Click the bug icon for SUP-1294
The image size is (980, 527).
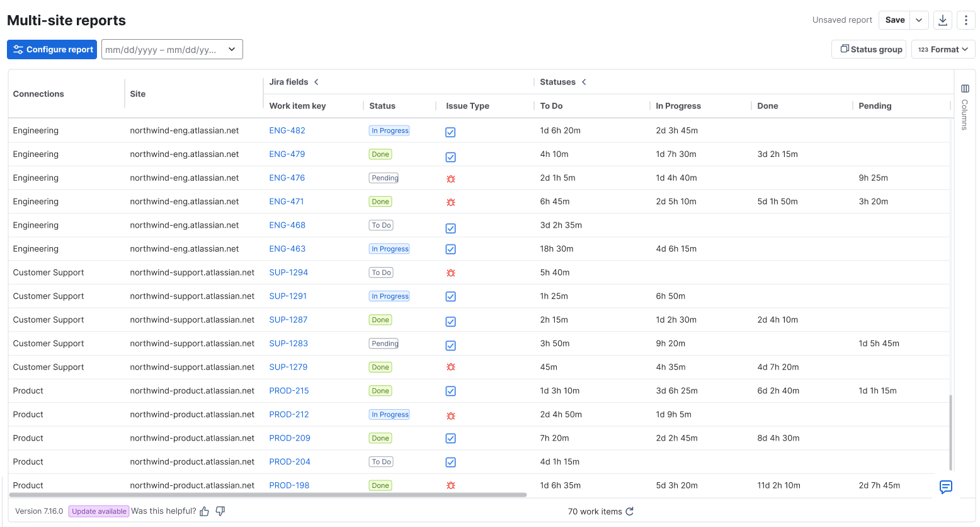451,273
